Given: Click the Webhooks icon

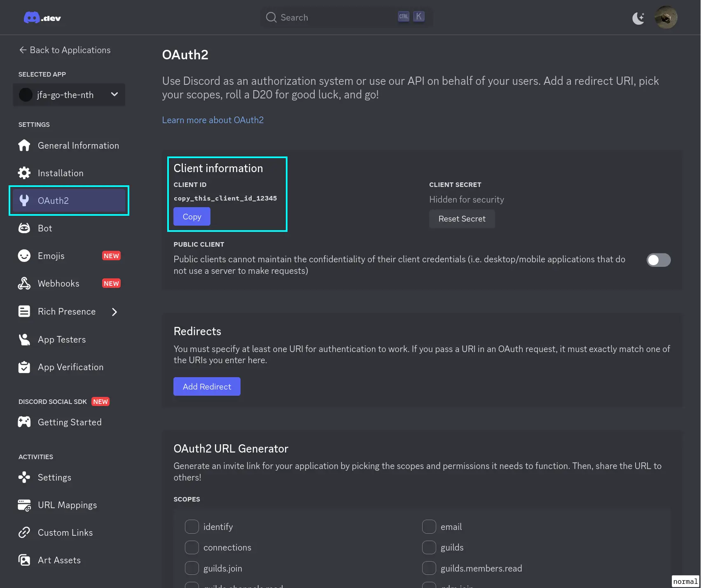Looking at the screenshot, I should coord(24,283).
